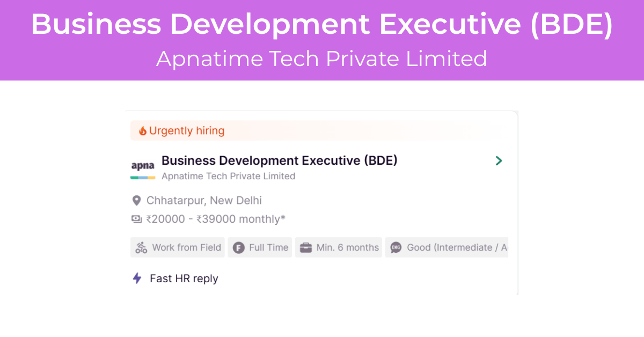Viewport: 644px width, 337px height.
Task: Click the fire icon beside Urgently hiring
Action: 142,131
